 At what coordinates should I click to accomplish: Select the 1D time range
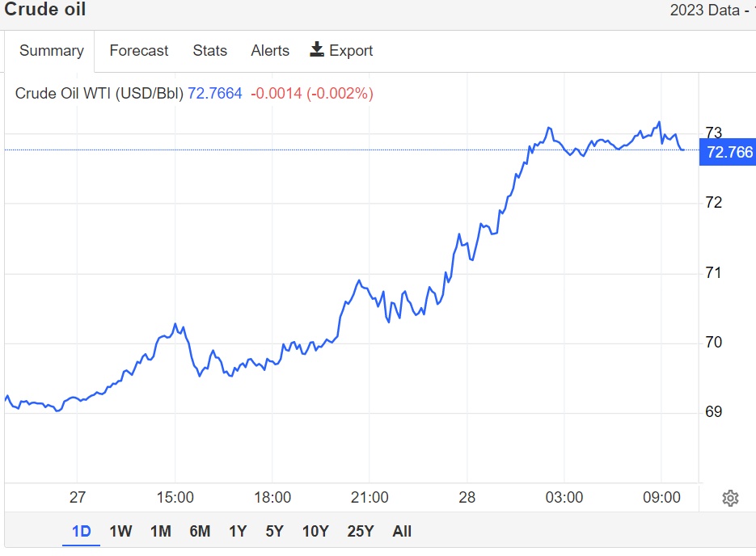[x=82, y=531]
